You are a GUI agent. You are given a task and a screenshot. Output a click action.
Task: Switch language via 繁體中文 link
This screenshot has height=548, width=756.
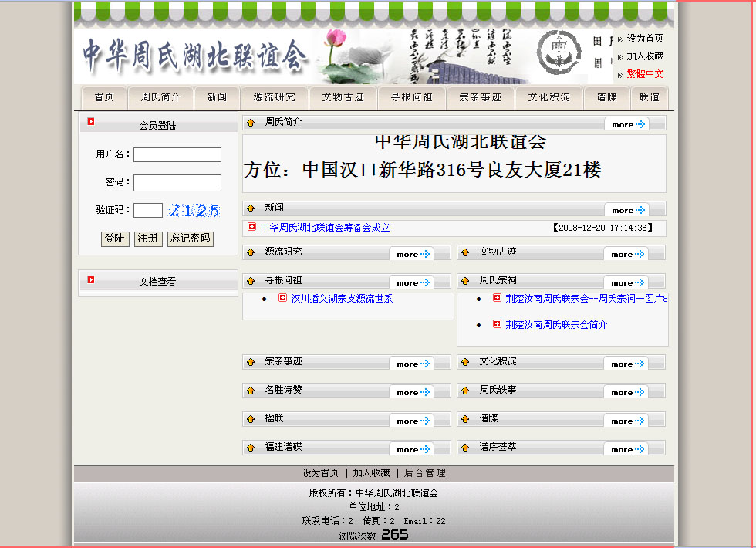[x=645, y=74]
